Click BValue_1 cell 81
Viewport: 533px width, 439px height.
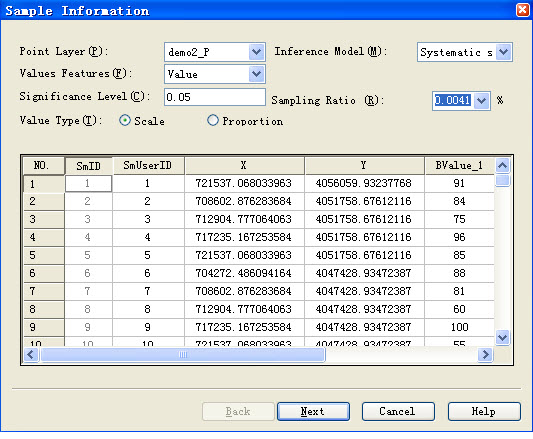460,291
